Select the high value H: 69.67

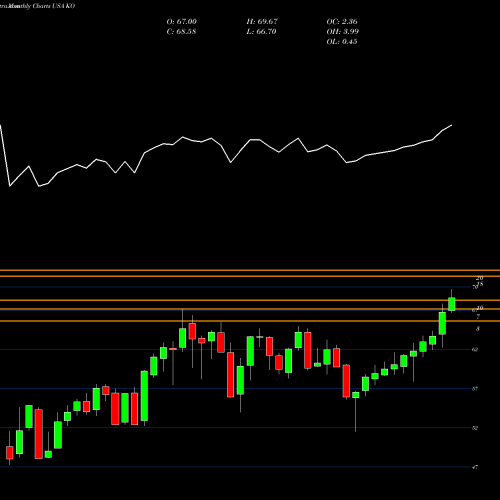click(262, 22)
